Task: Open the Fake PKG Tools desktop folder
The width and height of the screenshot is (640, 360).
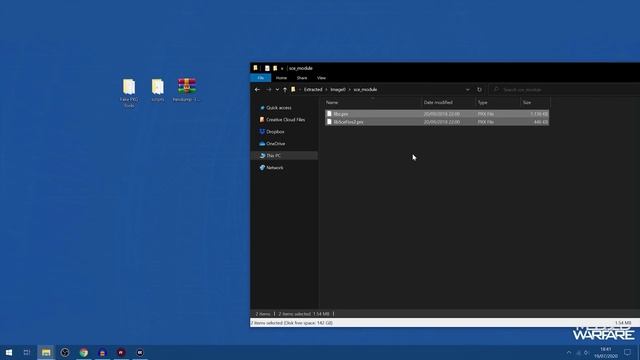Action: point(129,93)
